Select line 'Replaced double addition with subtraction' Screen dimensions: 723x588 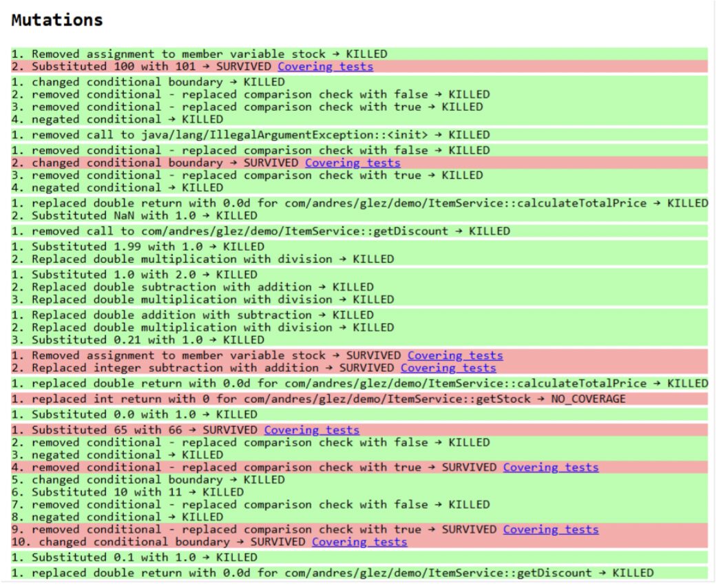click(359, 315)
